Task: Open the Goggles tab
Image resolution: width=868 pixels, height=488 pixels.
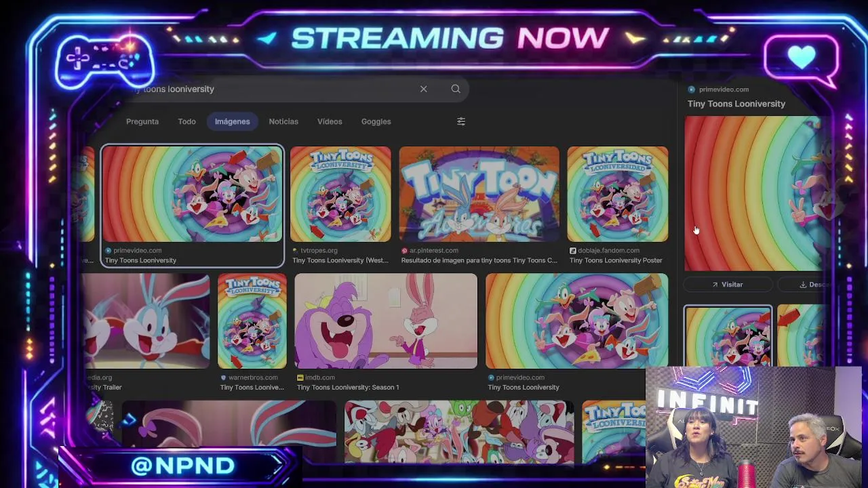Action: coord(376,121)
